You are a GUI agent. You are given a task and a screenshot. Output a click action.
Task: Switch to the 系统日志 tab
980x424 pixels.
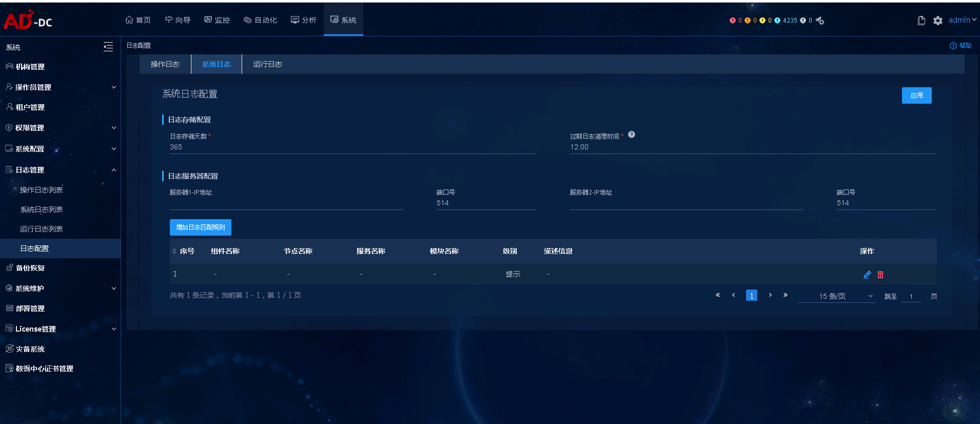tap(217, 64)
